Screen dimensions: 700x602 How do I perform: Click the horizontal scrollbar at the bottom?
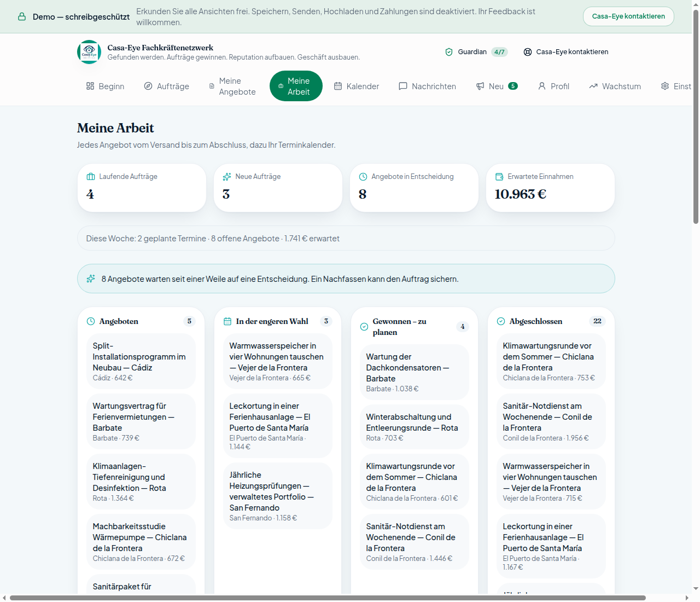point(328,598)
